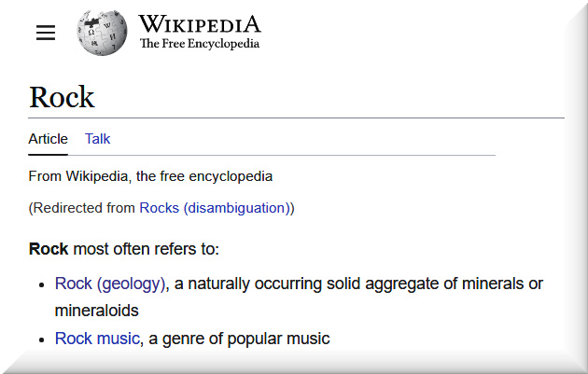Click the word "mineraloids"
Viewport: 588px width, 374px height.
point(96,311)
